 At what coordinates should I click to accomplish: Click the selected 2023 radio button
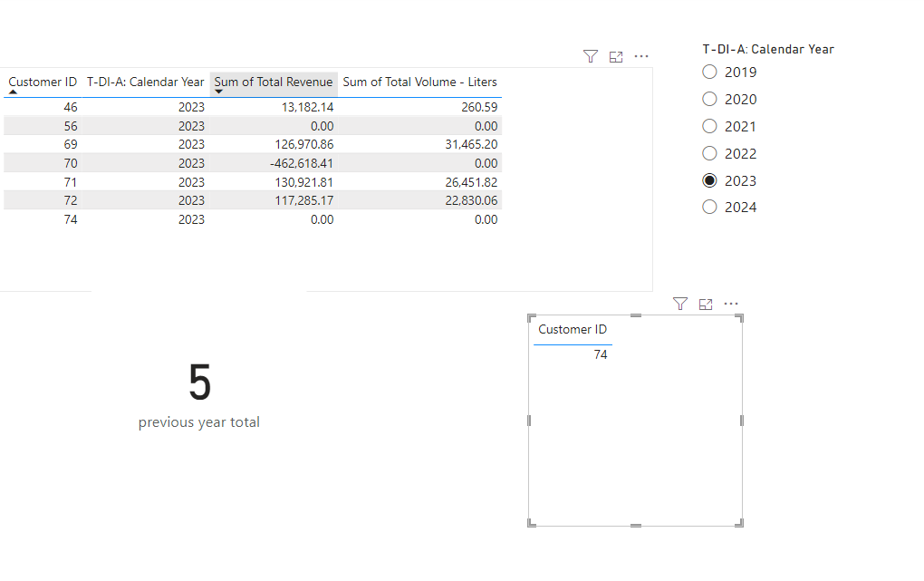click(x=709, y=180)
